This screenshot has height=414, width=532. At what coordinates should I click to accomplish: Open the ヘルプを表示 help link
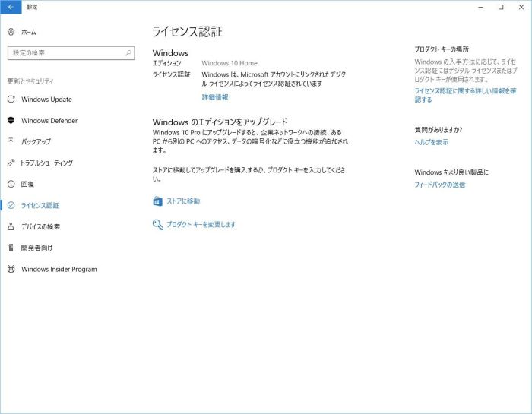[x=431, y=142]
